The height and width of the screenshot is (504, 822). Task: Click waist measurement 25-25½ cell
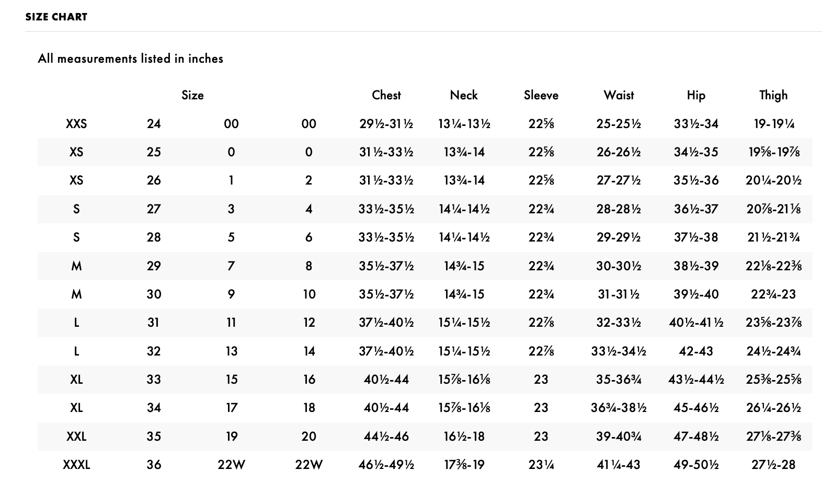tap(619, 124)
